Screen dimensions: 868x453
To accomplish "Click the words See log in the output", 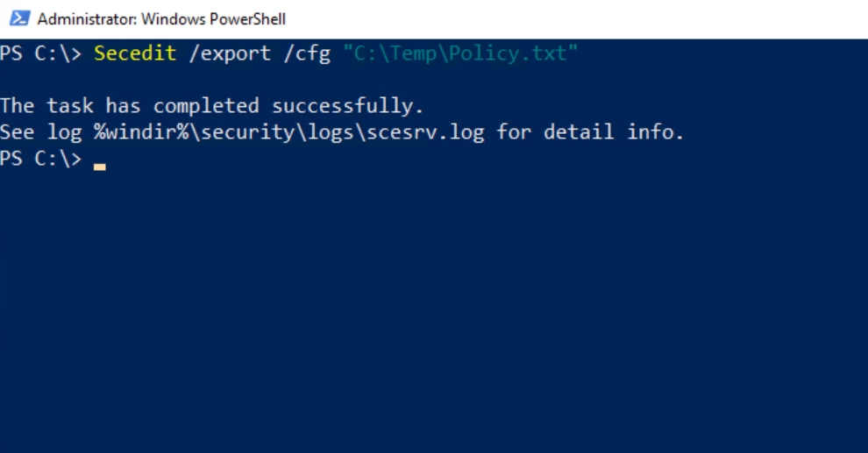I will 41,132.
